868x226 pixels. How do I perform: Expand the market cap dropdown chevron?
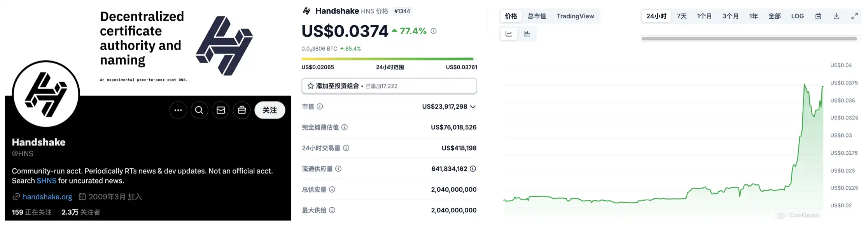tap(473, 107)
